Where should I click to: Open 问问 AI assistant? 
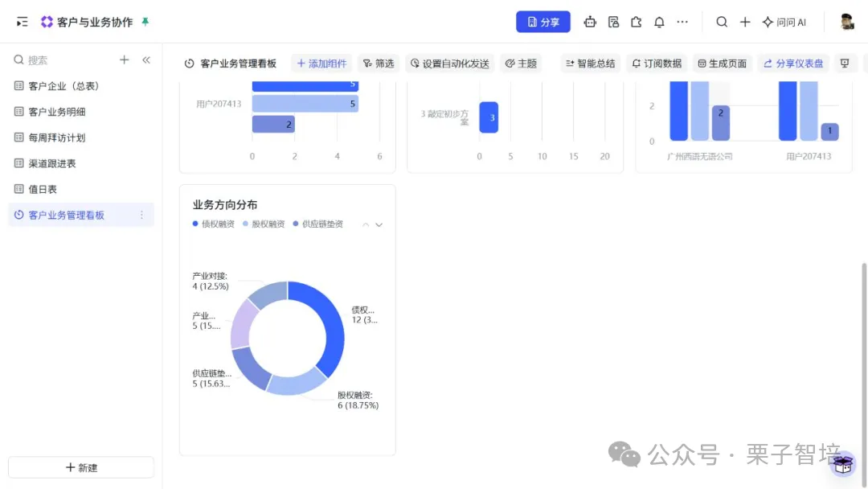[x=784, y=23]
